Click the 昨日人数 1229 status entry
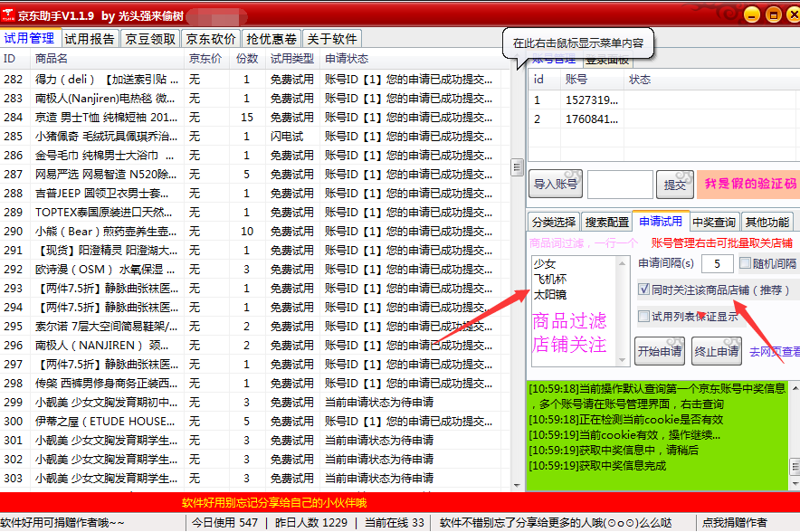 [311, 523]
